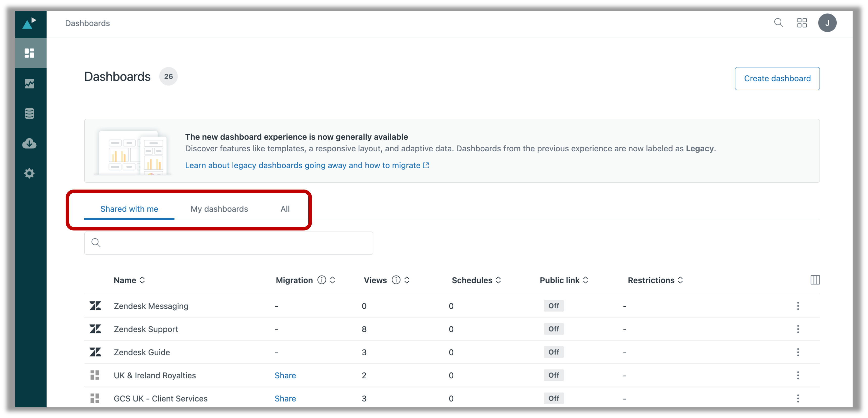Click the search magnifier in top bar

pos(778,23)
